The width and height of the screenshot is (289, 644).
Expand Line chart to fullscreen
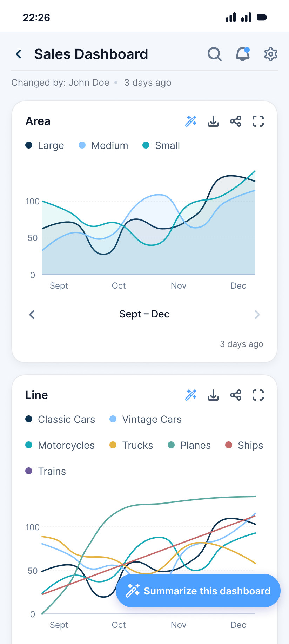tap(258, 395)
